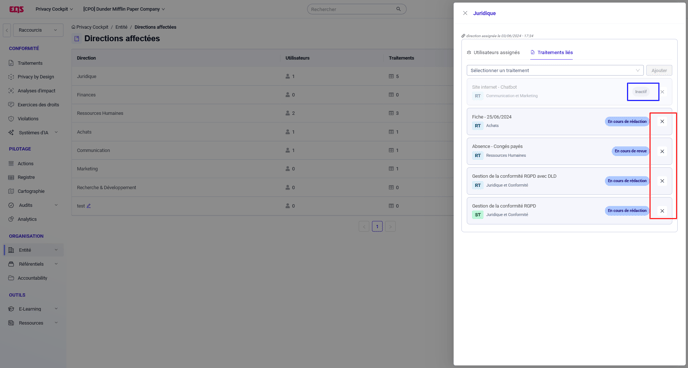Click the search magnifier icon
The width and height of the screenshot is (688, 368).
pyautogui.click(x=398, y=9)
